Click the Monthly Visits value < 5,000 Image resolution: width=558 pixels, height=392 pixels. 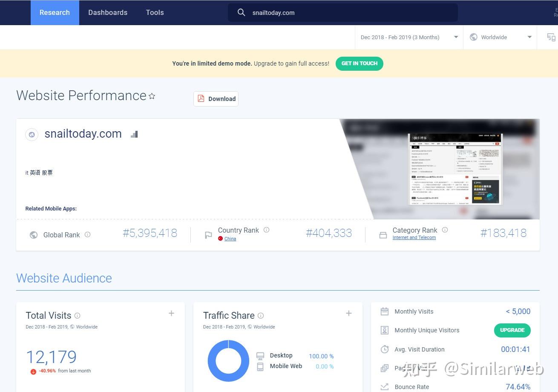coord(518,311)
